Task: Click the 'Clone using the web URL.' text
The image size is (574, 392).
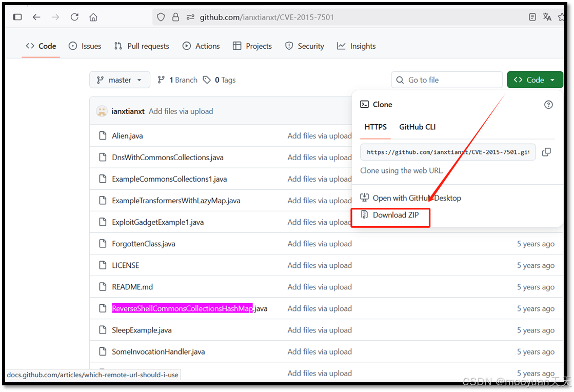Action: [x=402, y=170]
